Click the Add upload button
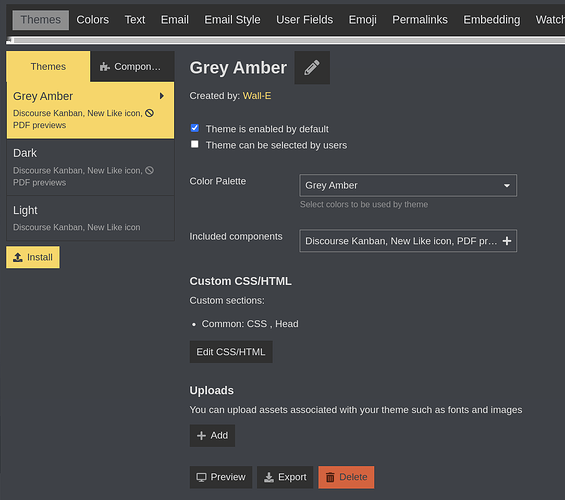 click(212, 436)
